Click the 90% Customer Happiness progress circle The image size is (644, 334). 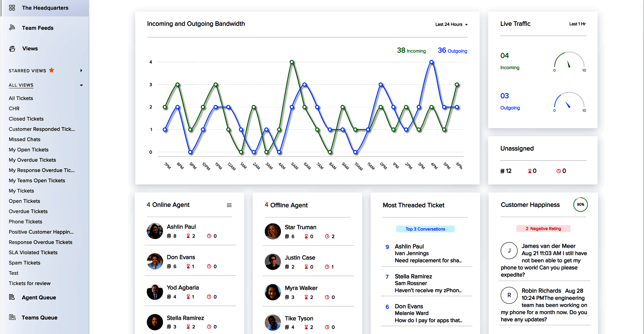(x=581, y=204)
